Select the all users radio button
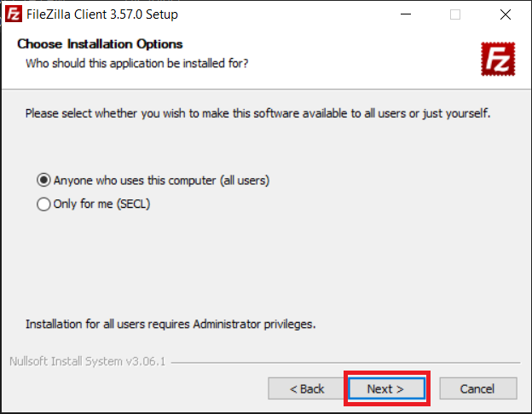The image size is (532, 414). [x=43, y=180]
